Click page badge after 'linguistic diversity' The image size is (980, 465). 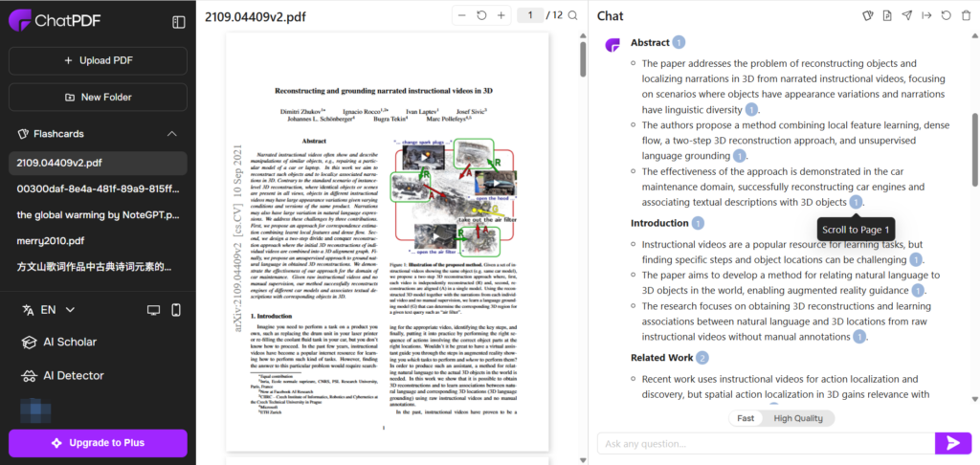pyautogui.click(x=752, y=110)
